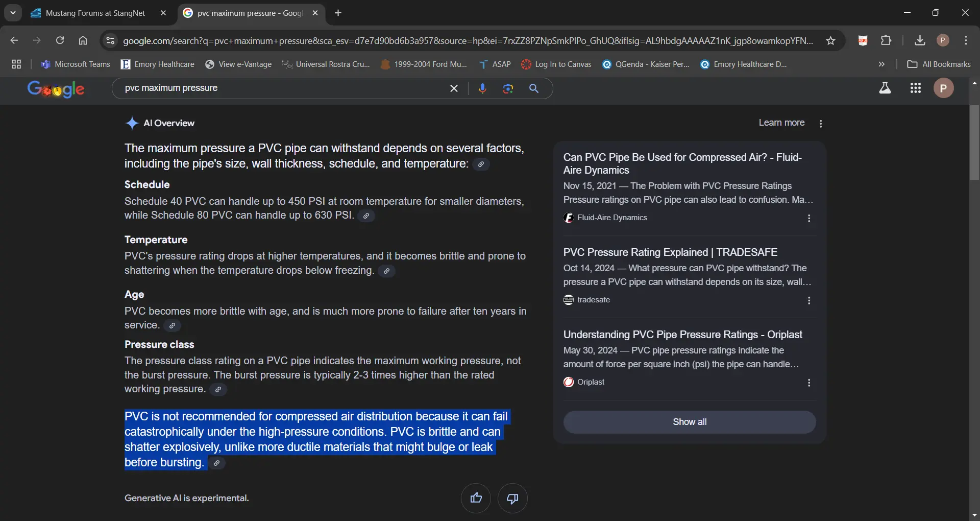The height and width of the screenshot is (521, 980).
Task: Open the Universal Rostra Cru... bookmark
Action: pos(326,64)
